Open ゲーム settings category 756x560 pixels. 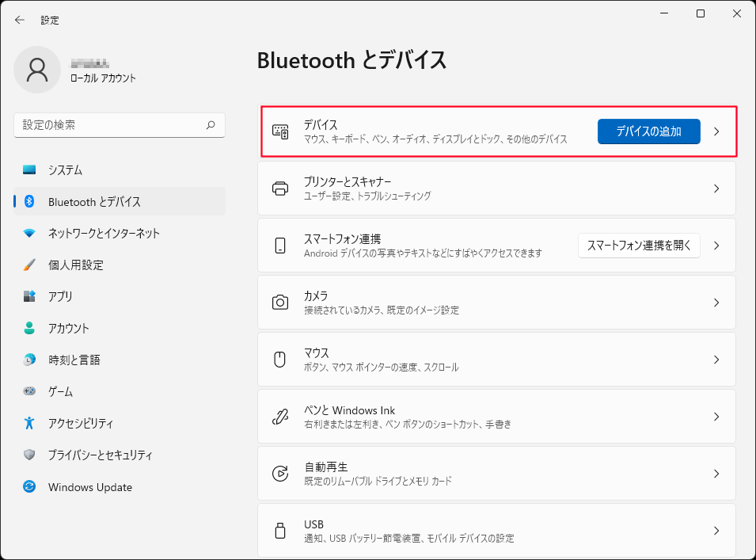click(x=120, y=391)
